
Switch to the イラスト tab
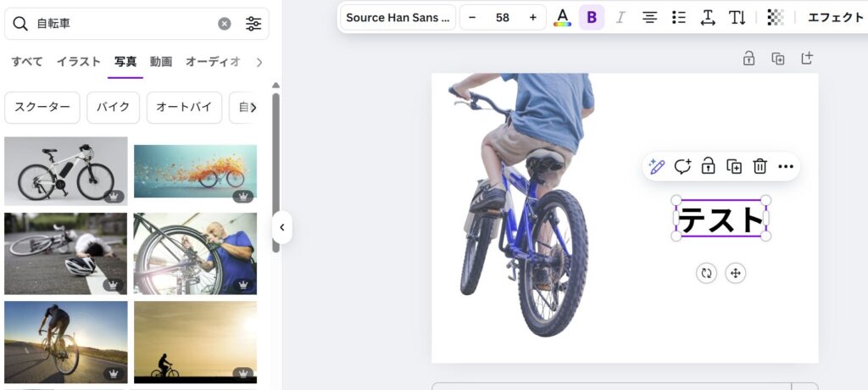pyautogui.click(x=79, y=62)
